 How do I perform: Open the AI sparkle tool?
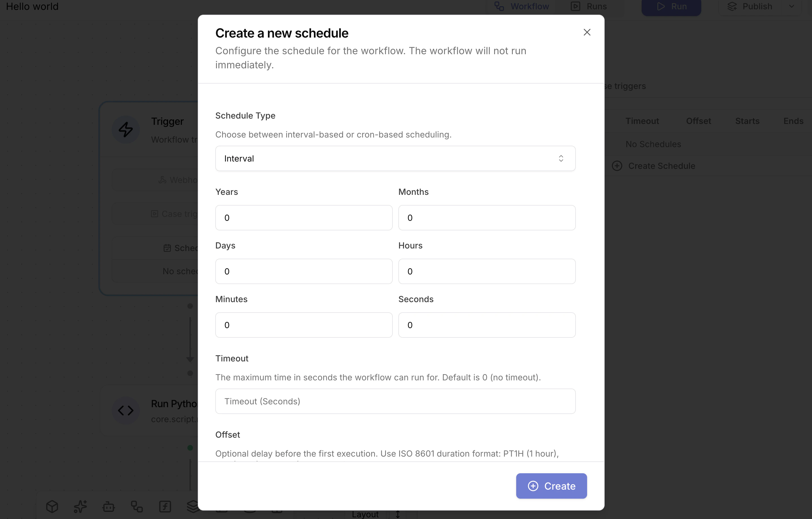80,506
